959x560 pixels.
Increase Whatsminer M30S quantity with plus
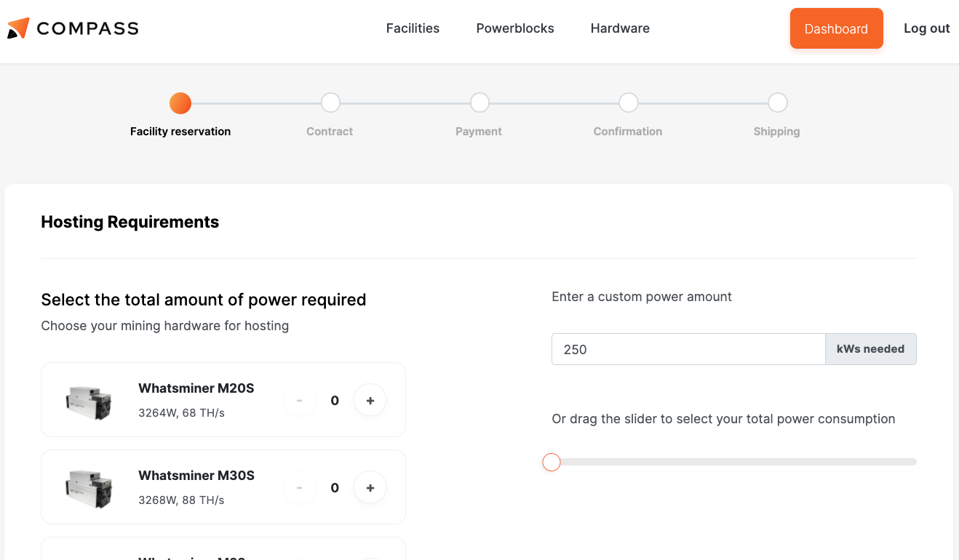tap(370, 487)
